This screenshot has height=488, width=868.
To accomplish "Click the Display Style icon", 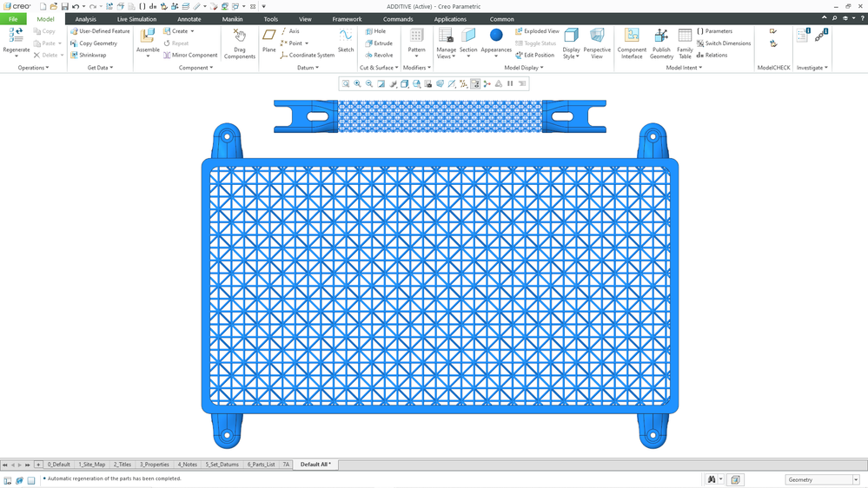I will 572,36.
